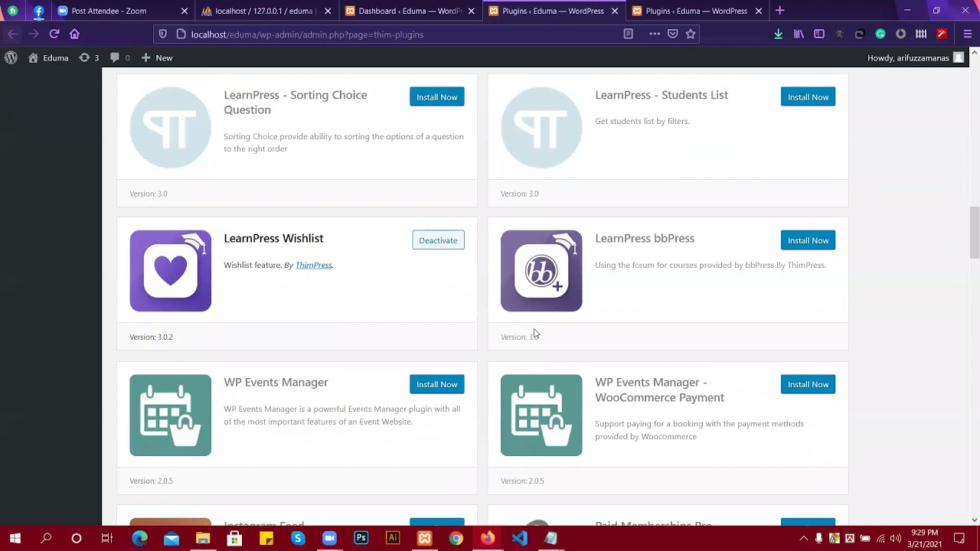Open Skype from taskbar
This screenshot has width=980, height=551.
point(298,539)
